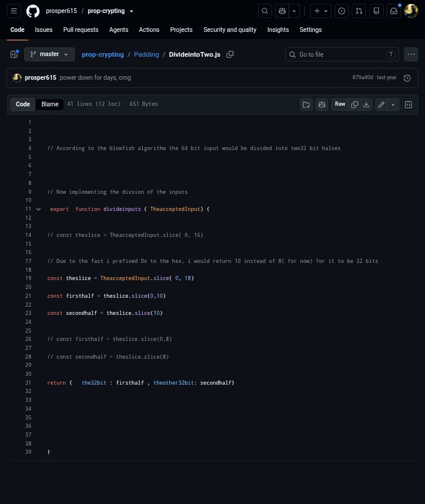Viewport: 425px width, 504px height.
Task: Copy file path icon next to DivideintoTwo.js
Action: point(230,54)
